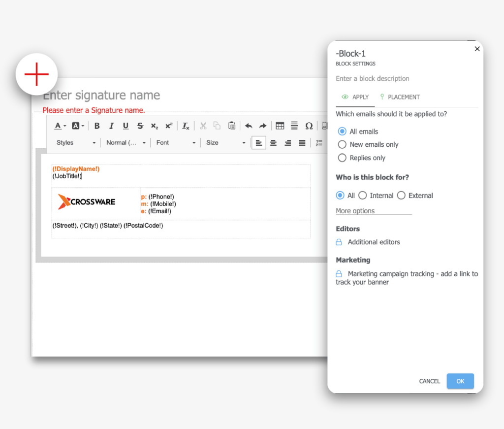The width and height of the screenshot is (504, 429).
Task: Insert a table using the table icon
Action: pos(280,126)
